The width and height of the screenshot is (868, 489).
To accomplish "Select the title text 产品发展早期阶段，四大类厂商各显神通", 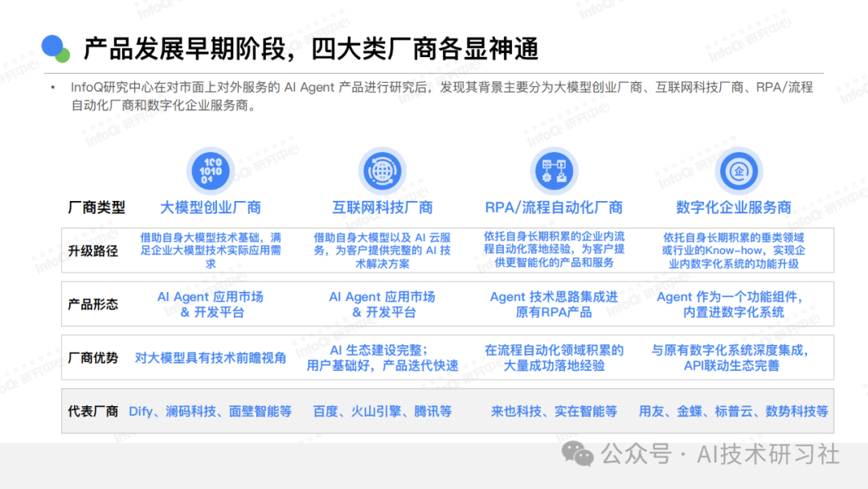I will pos(311,49).
